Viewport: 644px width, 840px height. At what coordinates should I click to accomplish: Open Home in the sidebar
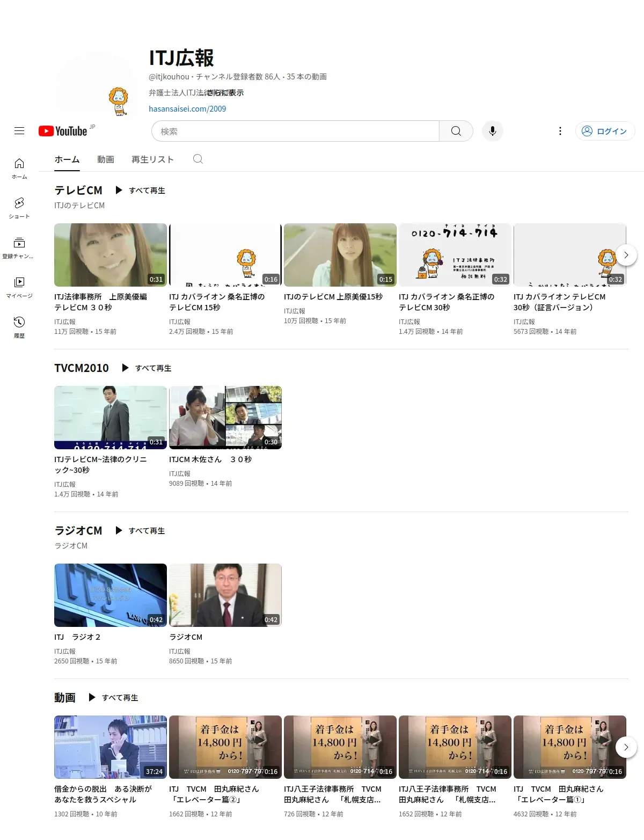19,169
